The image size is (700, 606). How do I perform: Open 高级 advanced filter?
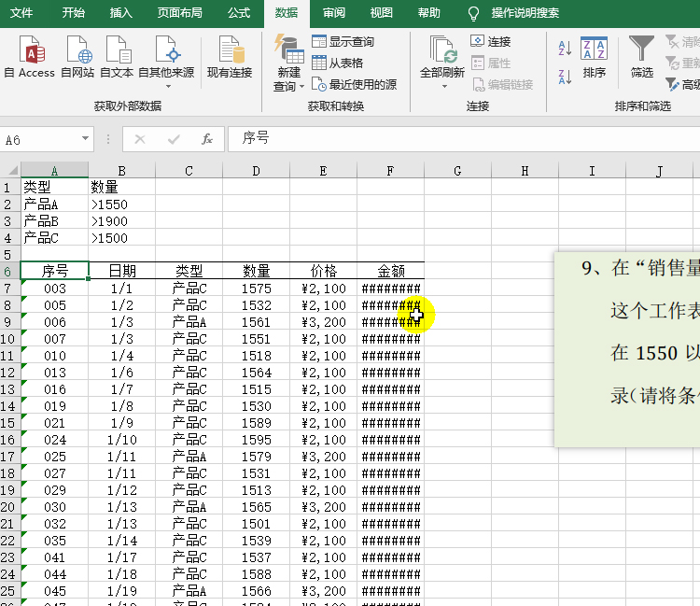682,84
